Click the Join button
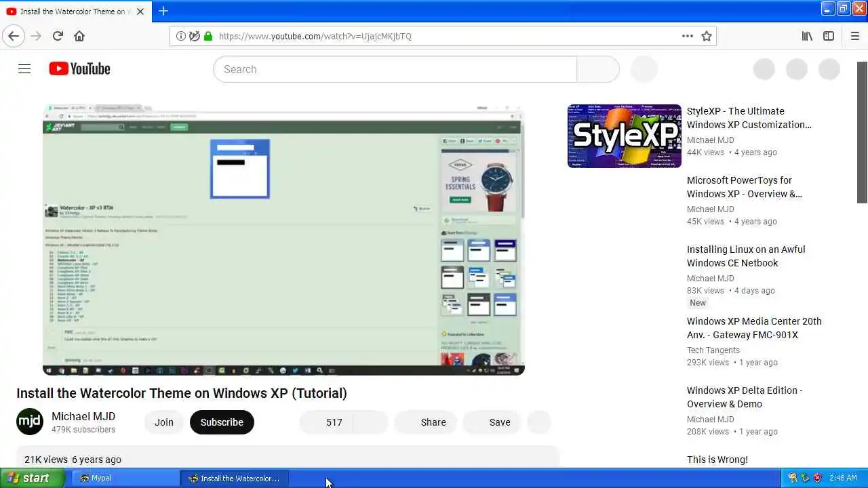868x488 pixels. [x=164, y=422]
